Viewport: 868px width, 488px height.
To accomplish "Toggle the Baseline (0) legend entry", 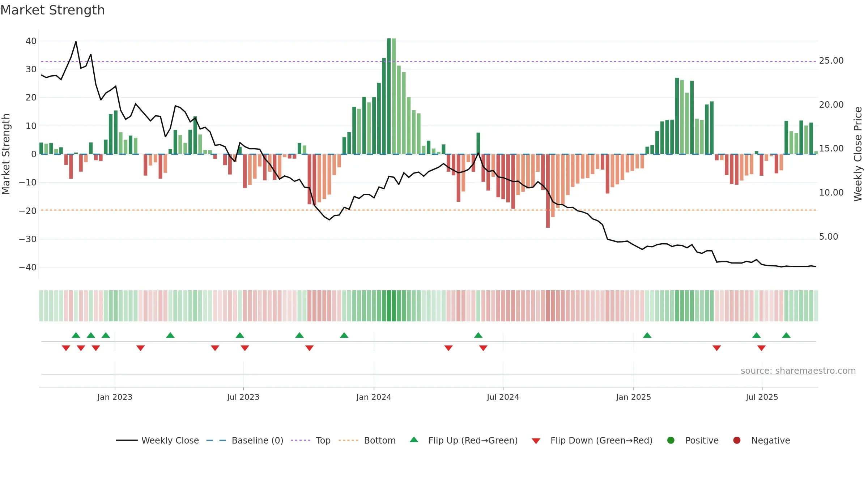I will click(245, 440).
